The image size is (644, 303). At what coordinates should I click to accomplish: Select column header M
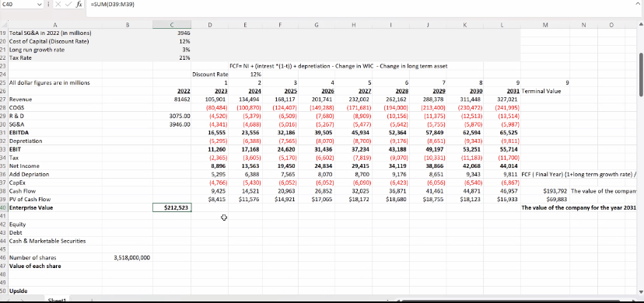[545, 25]
